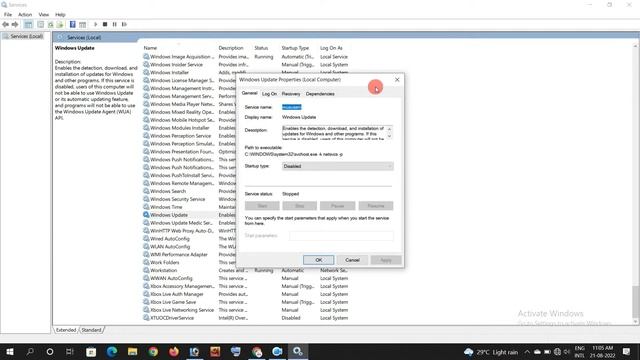Screen dimensions: 640x360
Task: Open the Microsoft Store taskbar icon
Action: point(91,351)
